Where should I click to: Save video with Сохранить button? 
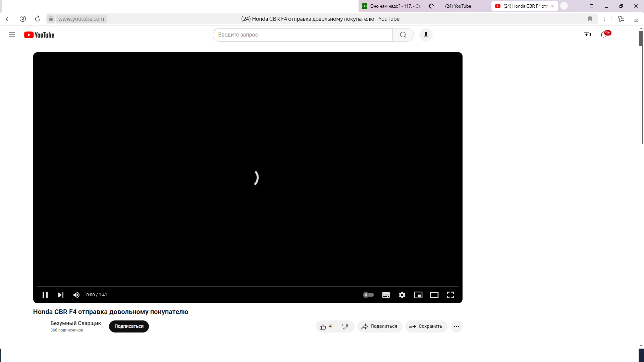(426, 326)
